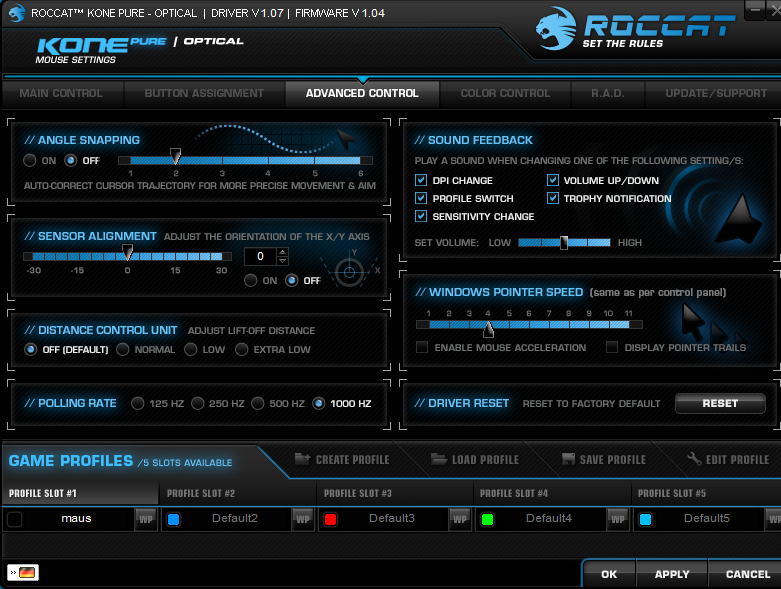781x589 pixels.
Task: Click the sensor alignment crosshair icon
Action: [x=349, y=272]
